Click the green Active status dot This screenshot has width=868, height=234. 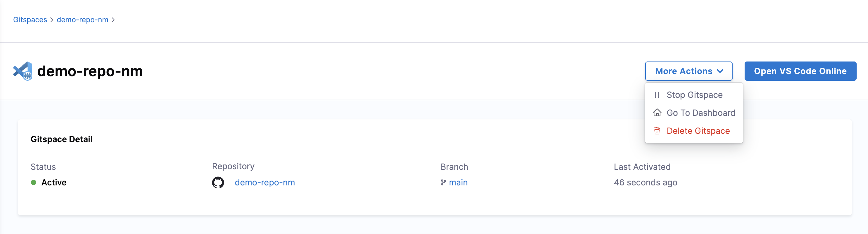(34, 183)
